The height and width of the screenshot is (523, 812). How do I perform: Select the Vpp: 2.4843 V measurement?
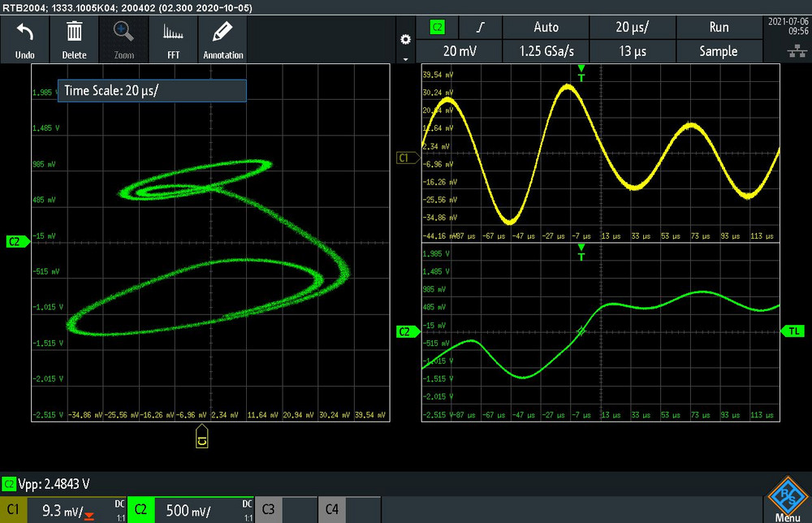54,484
